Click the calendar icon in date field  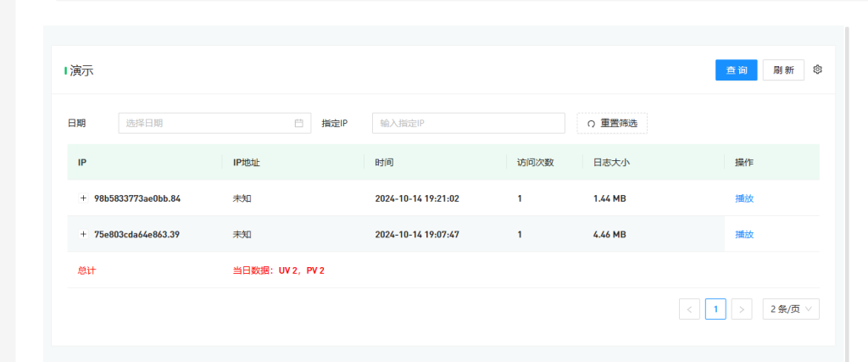tap(298, 123)
